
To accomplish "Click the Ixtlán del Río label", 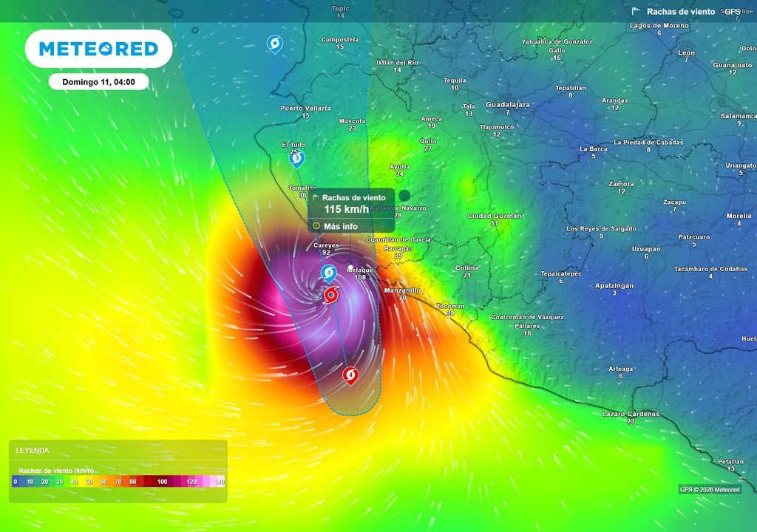I will point(397,63).
